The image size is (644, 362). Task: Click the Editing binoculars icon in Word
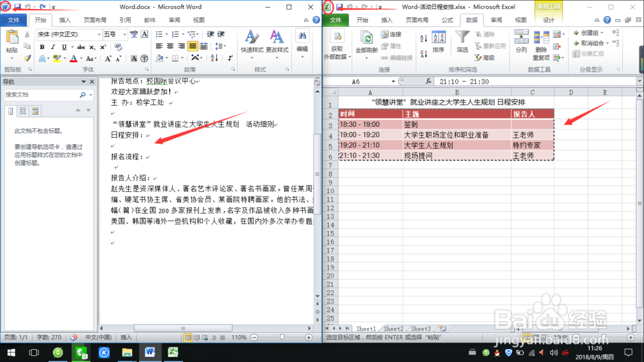302,37
